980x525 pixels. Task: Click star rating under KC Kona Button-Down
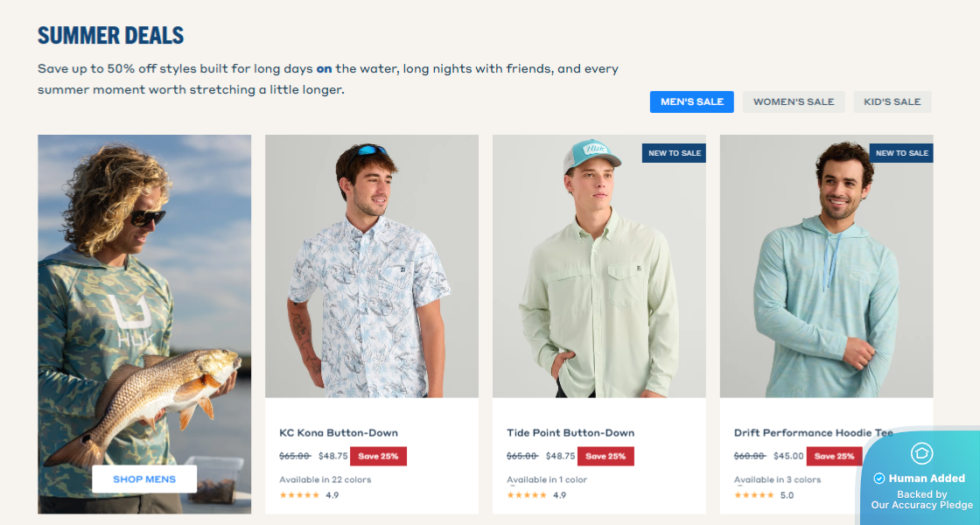tap(299, 495)
